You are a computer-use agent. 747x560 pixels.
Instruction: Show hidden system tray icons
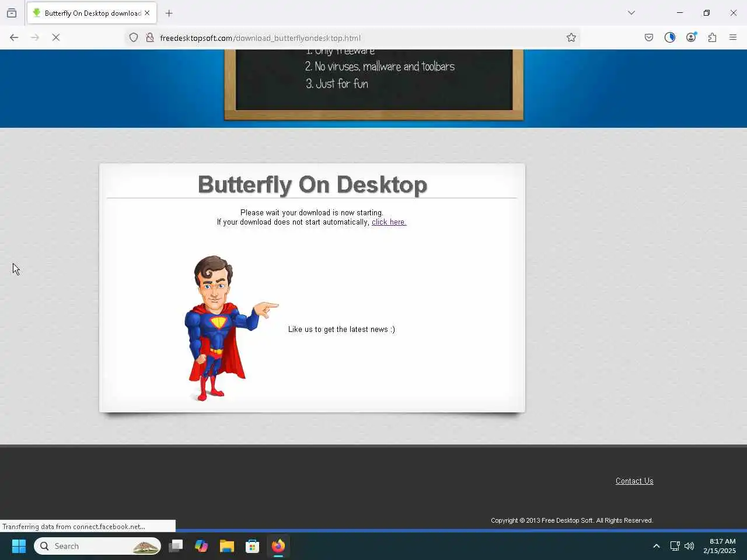click(x=657, y=546)
